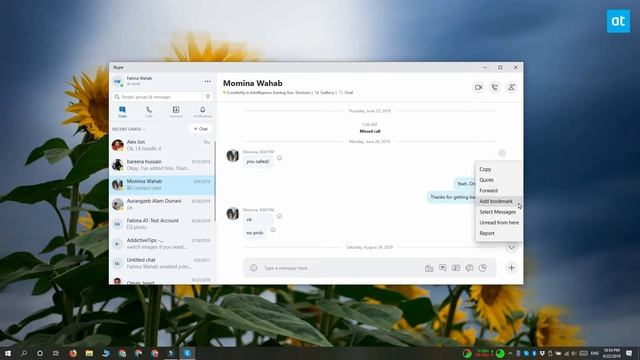Viewport: 640px width, 360px height.
Task: Expand the Recent Chats sort dropdown
Action: (x=129, y=129)
